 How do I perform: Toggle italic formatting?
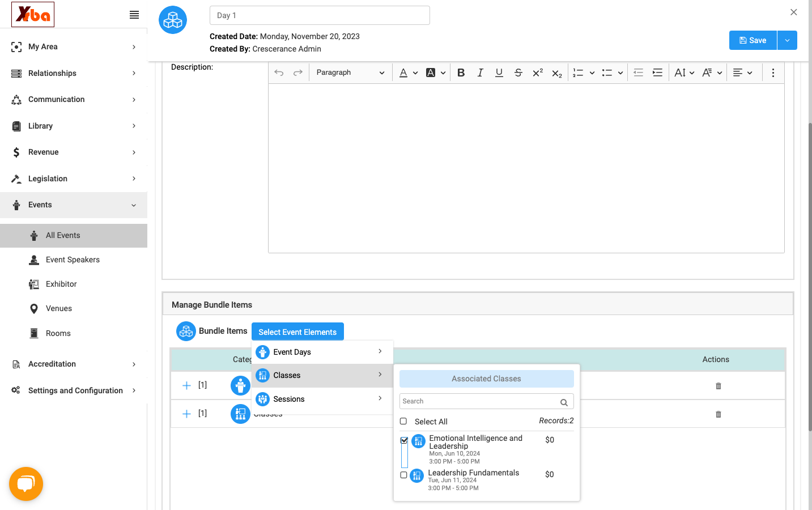click(480, 73)
